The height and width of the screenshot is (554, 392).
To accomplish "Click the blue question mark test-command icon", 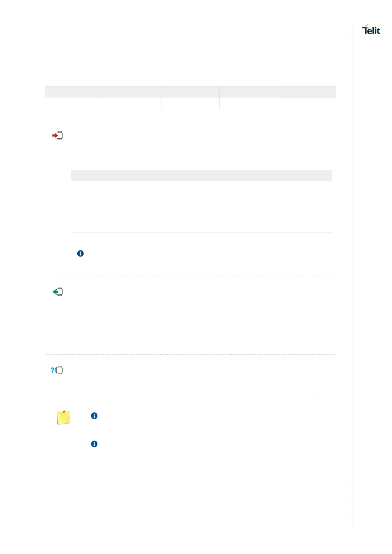I will (x=57, y=370).
